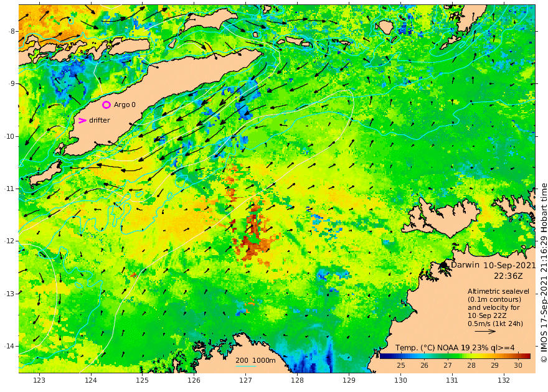Click '10 Sep 22Z' legend line
Image resolution: width=548 pixels, height=392 pixels.
(x=487, y=315)
